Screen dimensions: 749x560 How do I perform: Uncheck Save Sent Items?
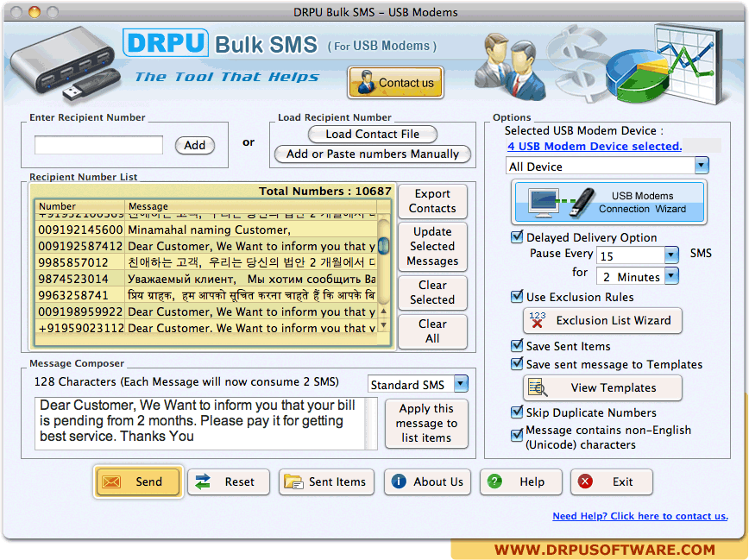click(x=517, y=345)
